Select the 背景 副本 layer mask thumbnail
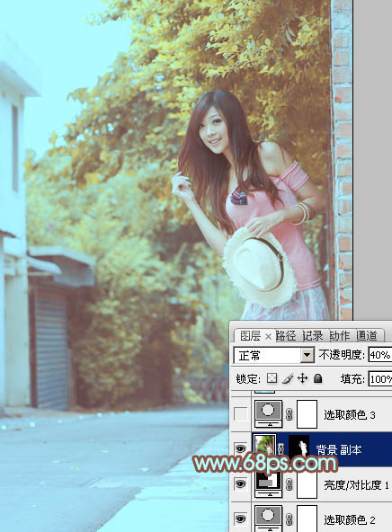This screenshot has height=532, width=392. [299, 449]
